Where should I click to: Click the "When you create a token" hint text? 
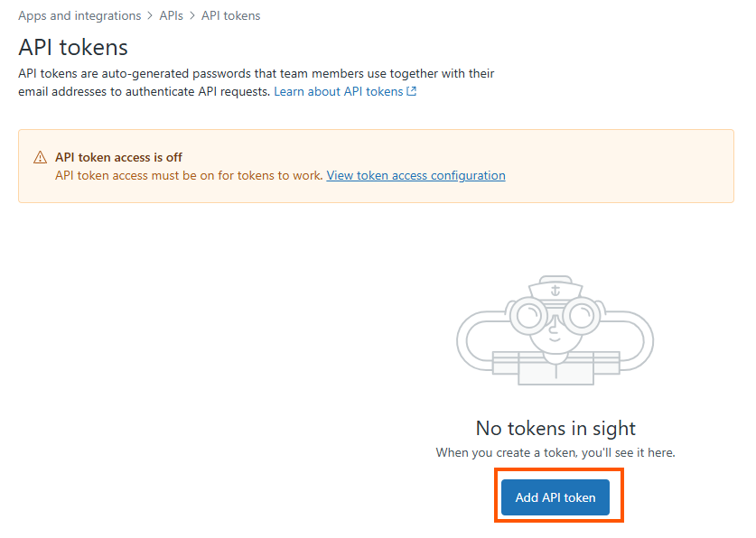(555, 452)
